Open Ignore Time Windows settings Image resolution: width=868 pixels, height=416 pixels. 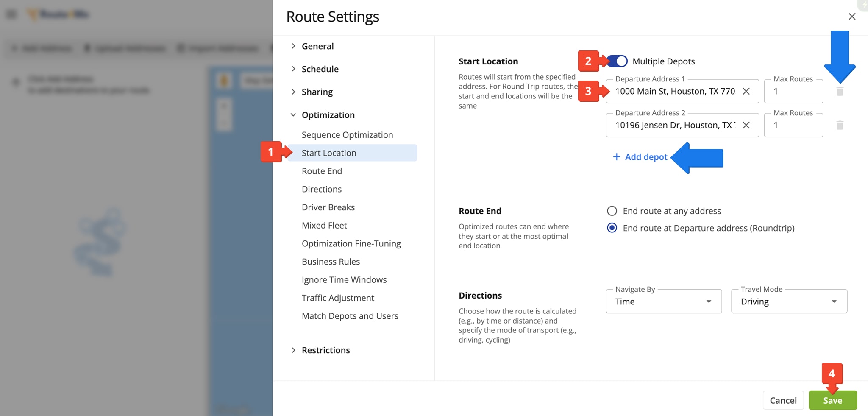coord(344,280)
